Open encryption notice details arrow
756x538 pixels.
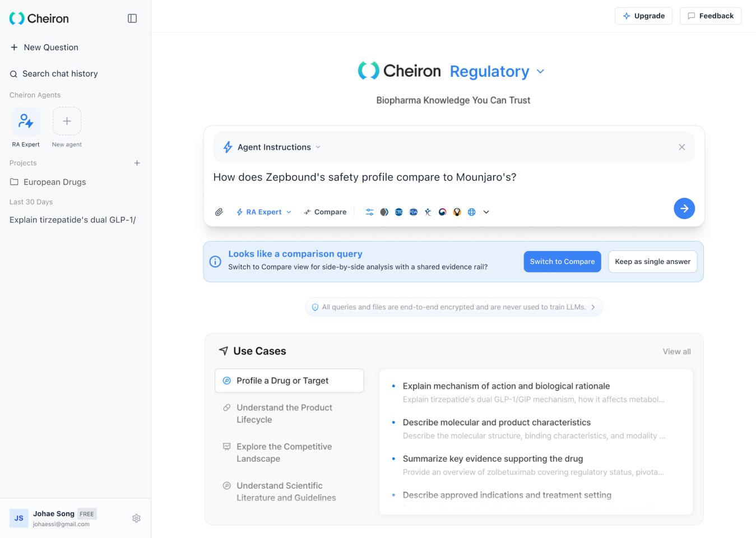pyautogui.click(x=593, y=307)
